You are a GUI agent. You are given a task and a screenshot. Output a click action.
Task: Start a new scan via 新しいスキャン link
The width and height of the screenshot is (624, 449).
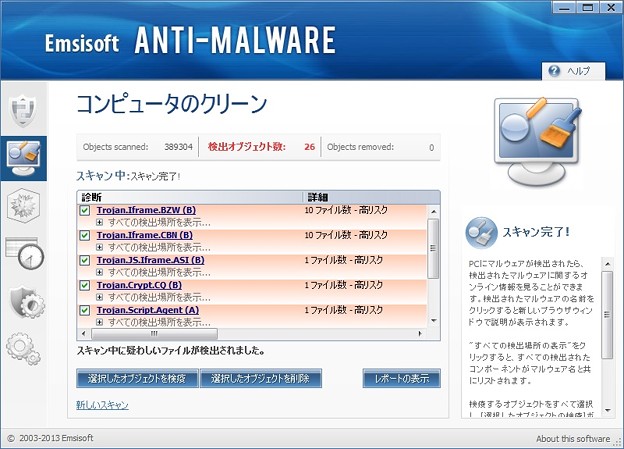pos(102,405)
